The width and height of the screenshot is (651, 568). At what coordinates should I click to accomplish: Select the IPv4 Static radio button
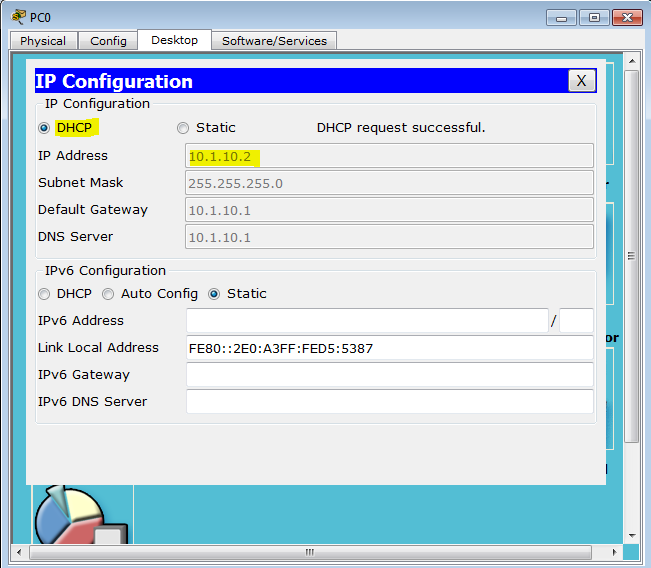click(183, 128)
